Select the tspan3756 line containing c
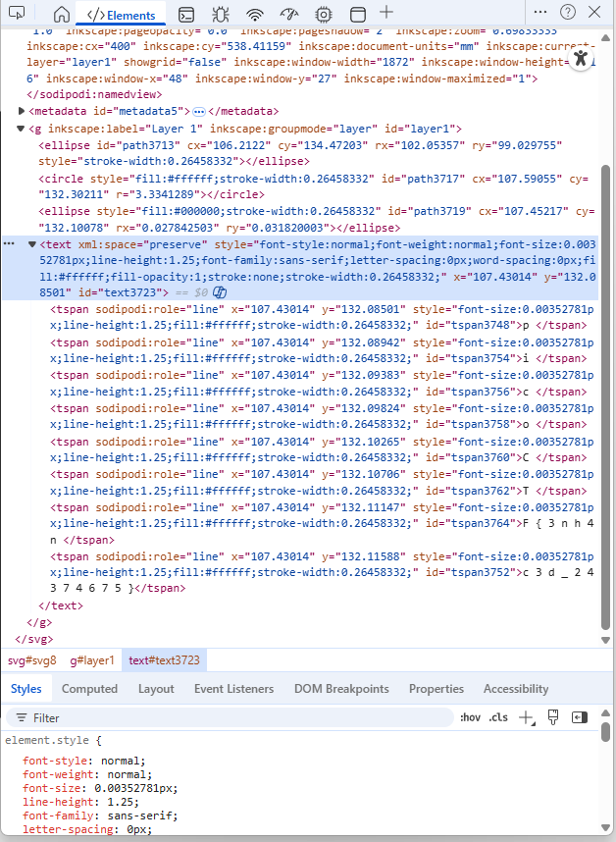The width and height of the screenshot is (616, 842). [x=322, y=384]
